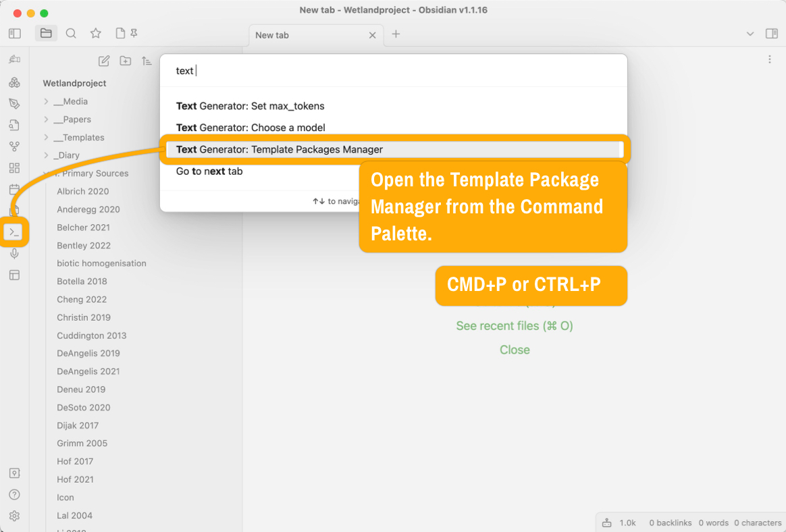Viewport: 786px width, 532px height.
Task: Open the starred bookmarks star icon
Action: click(x=96, y=34)
